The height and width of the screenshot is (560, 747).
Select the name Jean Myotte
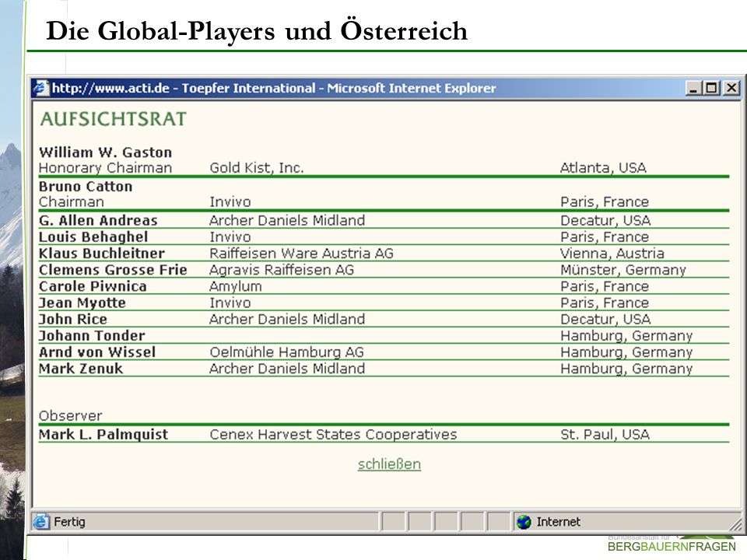click(82, 303)
